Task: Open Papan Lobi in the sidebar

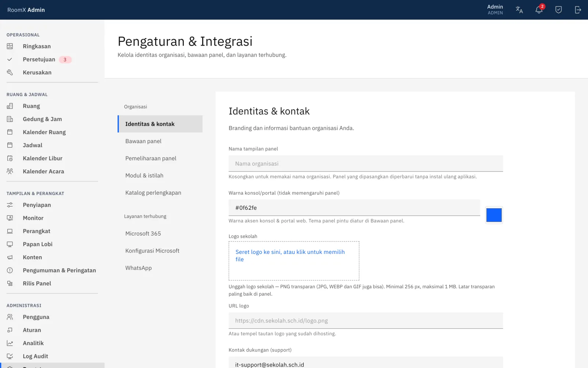Action: 52,244
